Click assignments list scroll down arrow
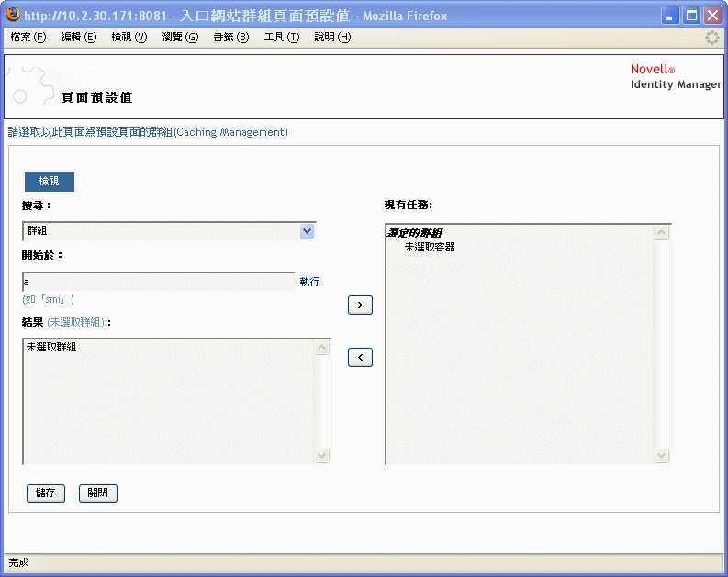 (x=662, y=456)
